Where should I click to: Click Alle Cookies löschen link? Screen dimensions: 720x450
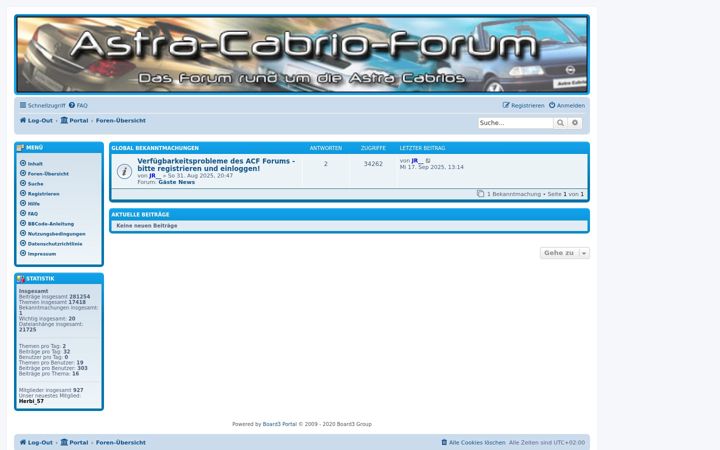pos(473,443)
